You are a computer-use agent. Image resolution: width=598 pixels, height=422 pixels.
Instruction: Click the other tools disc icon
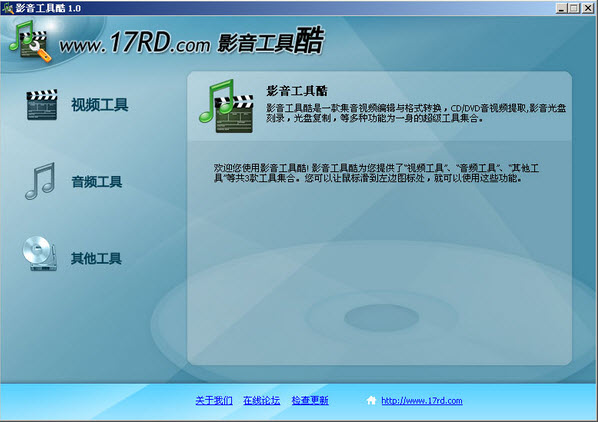[x=40, y=254]
